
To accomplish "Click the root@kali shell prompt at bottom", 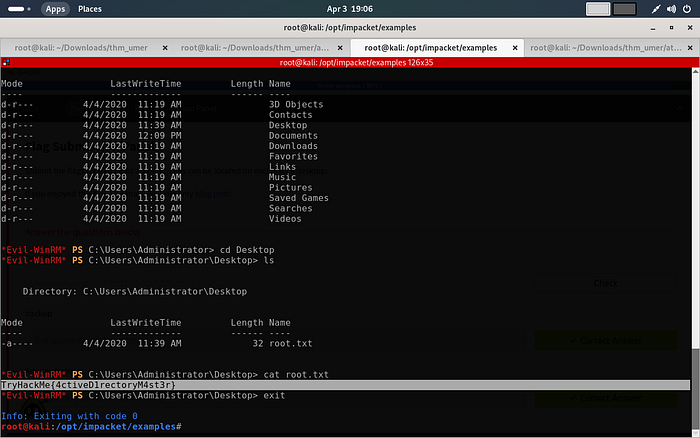I will coord(91,426).
